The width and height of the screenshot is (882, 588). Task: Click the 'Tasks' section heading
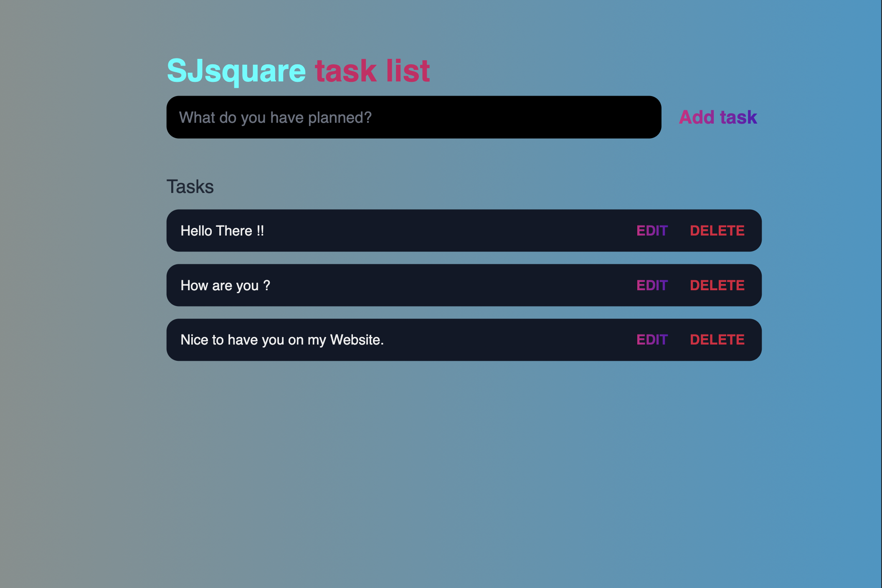[x=190, y=187]
